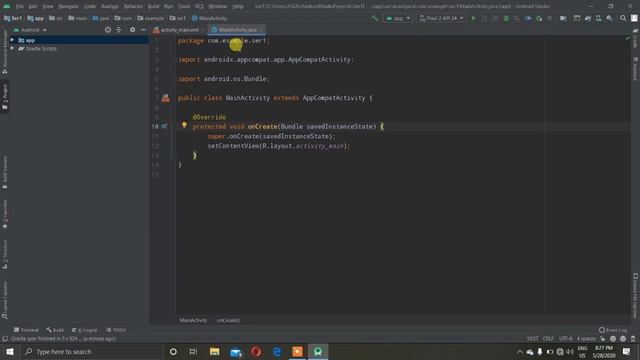Image resolution: width=640 pixels, height=360 pixels.
Task: Click the UTF-8 encoding status entry
Action: point(565,339)
